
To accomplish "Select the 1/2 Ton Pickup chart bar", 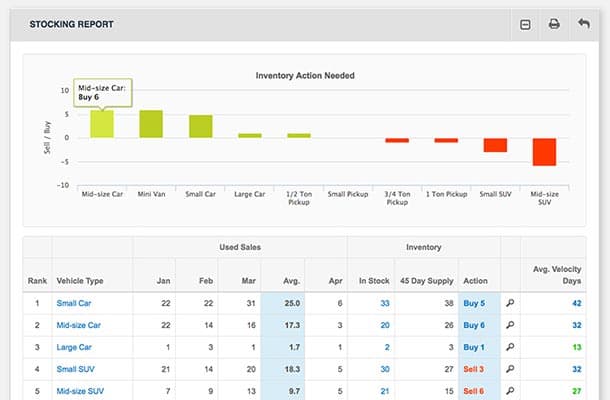I will (x=299, y=135).
